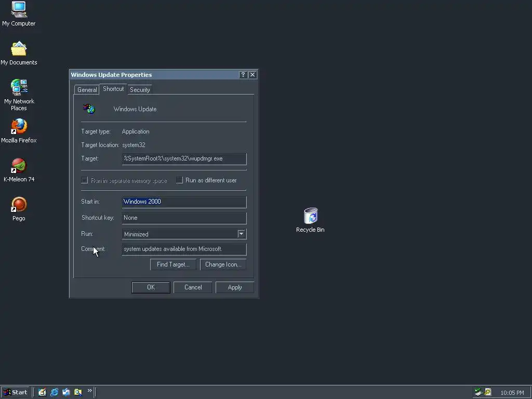
Task: Switch to the Security tab
Action: point(140,89)
